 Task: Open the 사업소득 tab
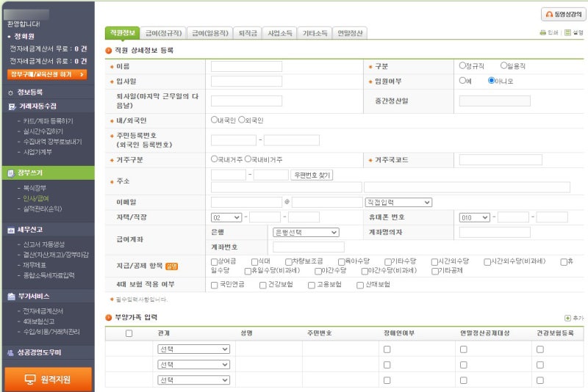pos(280,33)
